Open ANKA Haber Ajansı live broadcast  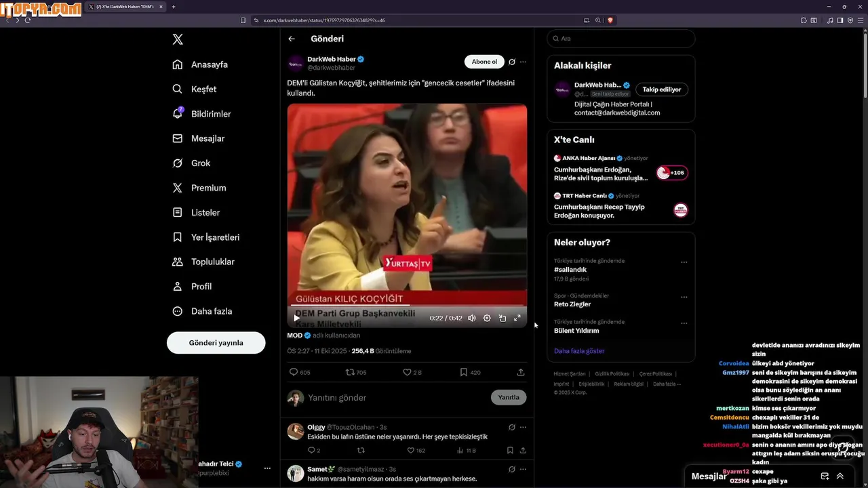tap(620, 169)
